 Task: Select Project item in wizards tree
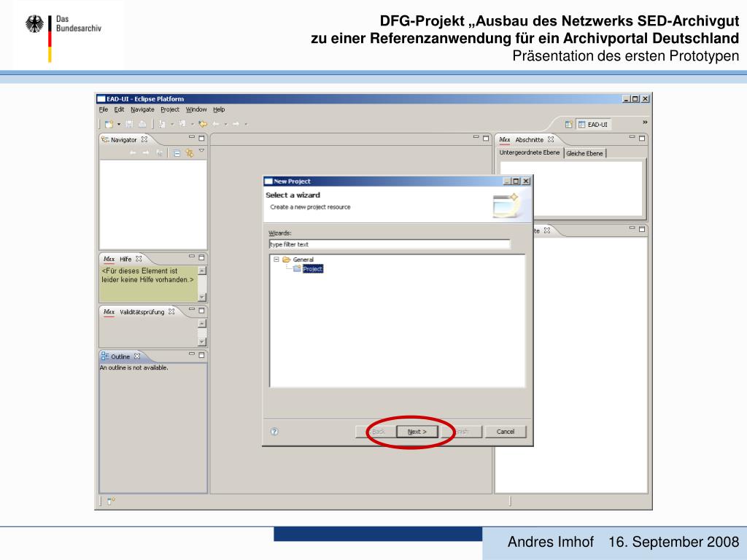point(312,269)
